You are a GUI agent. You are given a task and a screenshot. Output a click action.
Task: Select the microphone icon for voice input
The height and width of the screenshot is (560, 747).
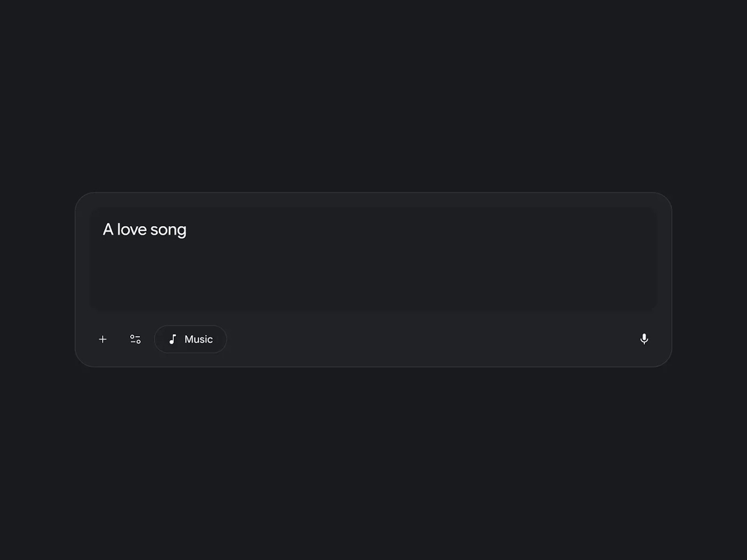pyautogui.click(x=644, y=339)
